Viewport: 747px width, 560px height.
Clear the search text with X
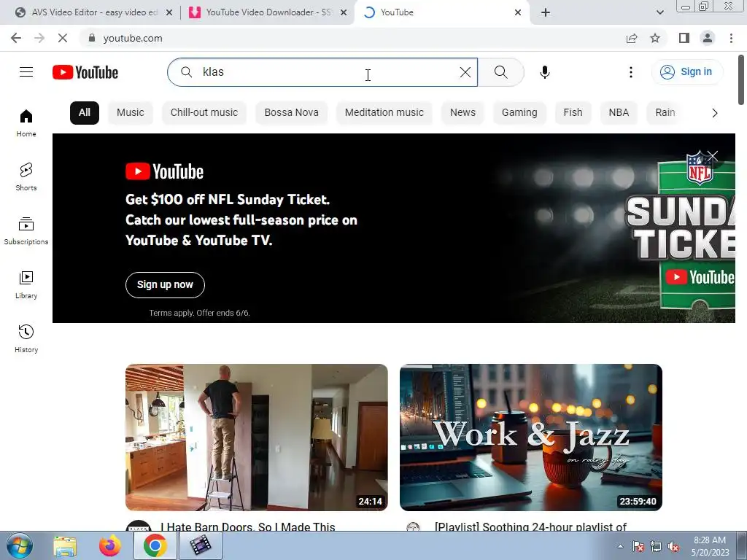tap(465, 72)
